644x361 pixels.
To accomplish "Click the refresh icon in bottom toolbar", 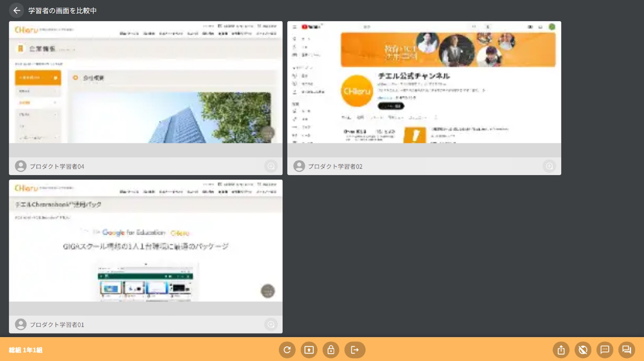I will point(287,350).
